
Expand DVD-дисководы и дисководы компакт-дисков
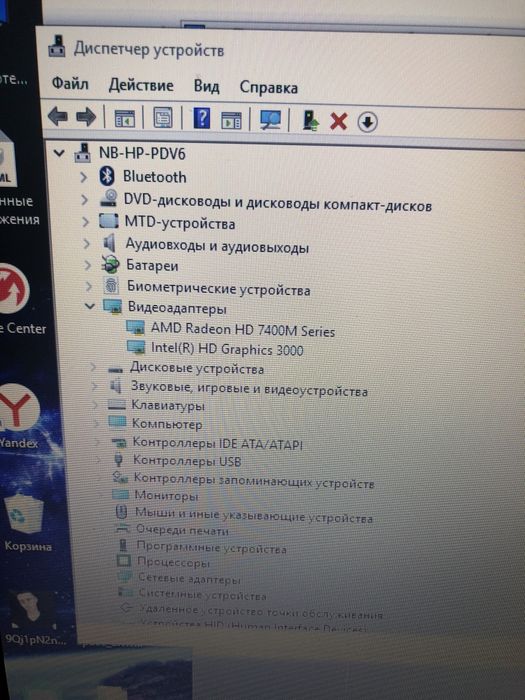[84, 200]
